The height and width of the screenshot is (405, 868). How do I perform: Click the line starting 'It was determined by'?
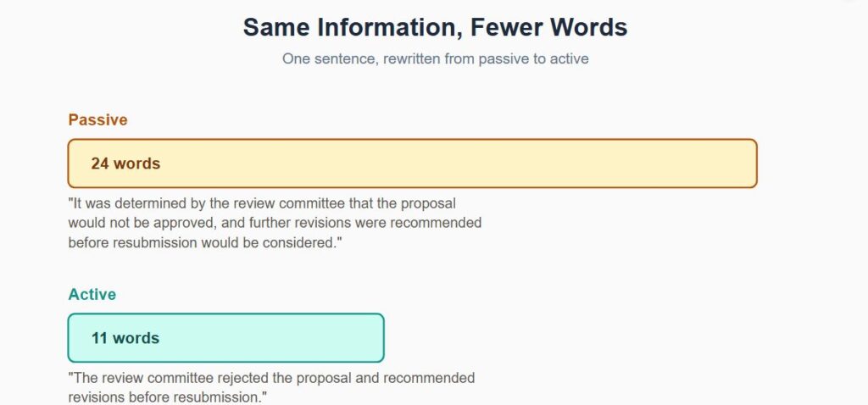(x=262, y=203)
